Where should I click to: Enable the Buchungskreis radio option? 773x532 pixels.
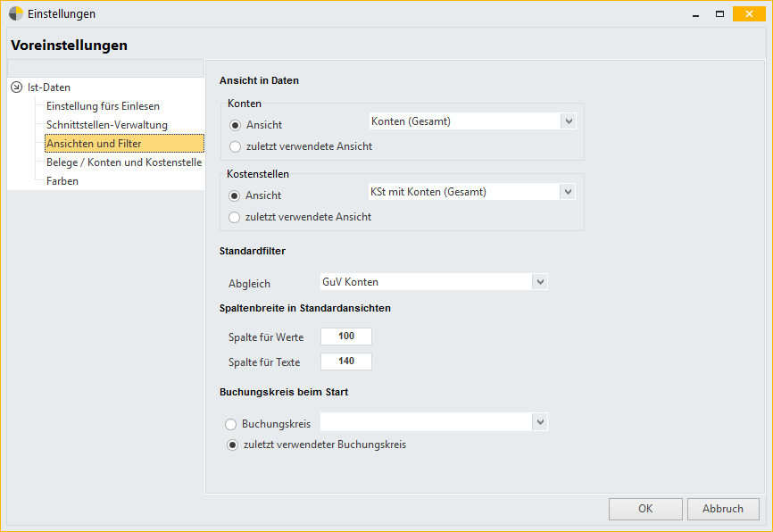coord(230,424)
